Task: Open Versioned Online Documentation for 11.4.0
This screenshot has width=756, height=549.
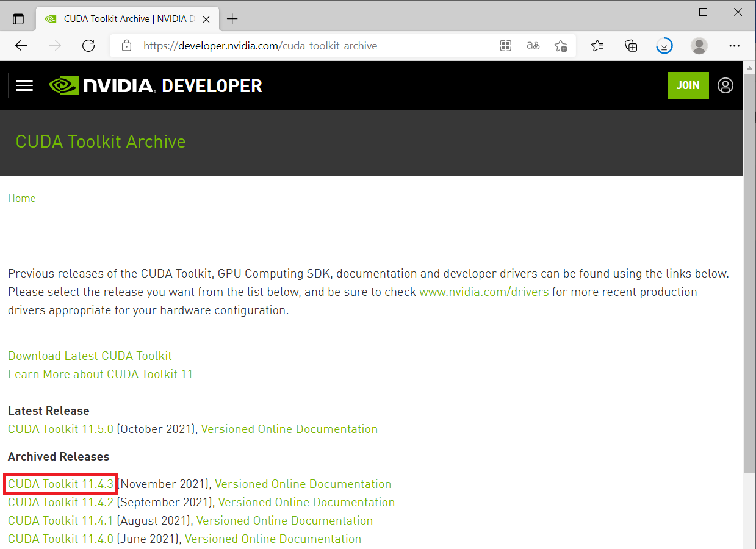Action: tap(273, 539)
